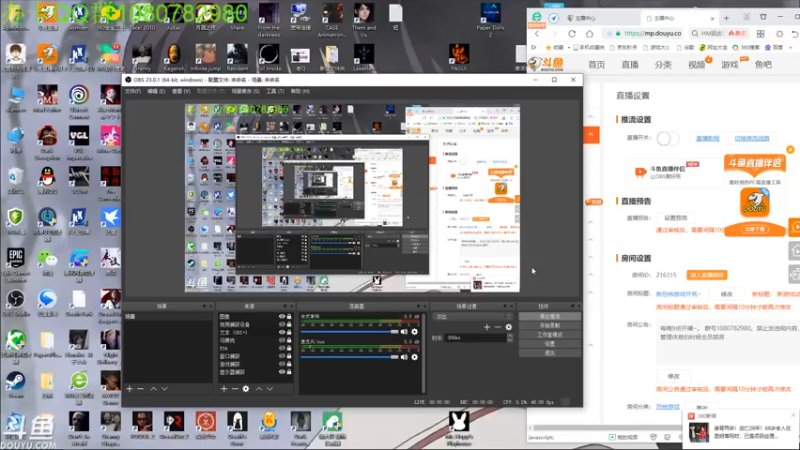Viewport: 800px width, 450px height.
Task: Click the orange collapse chevron in Douyu sidebar
Action: point(591,135)
